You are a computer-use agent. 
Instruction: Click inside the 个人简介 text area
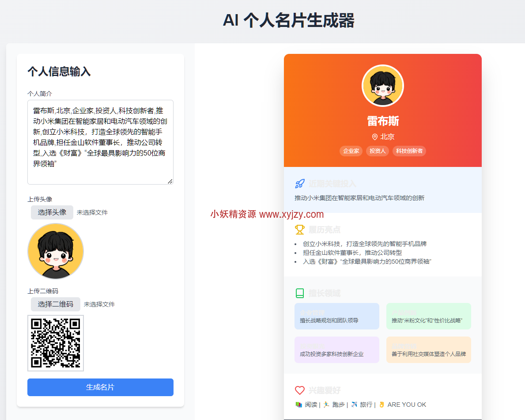[x=100, y=142]
